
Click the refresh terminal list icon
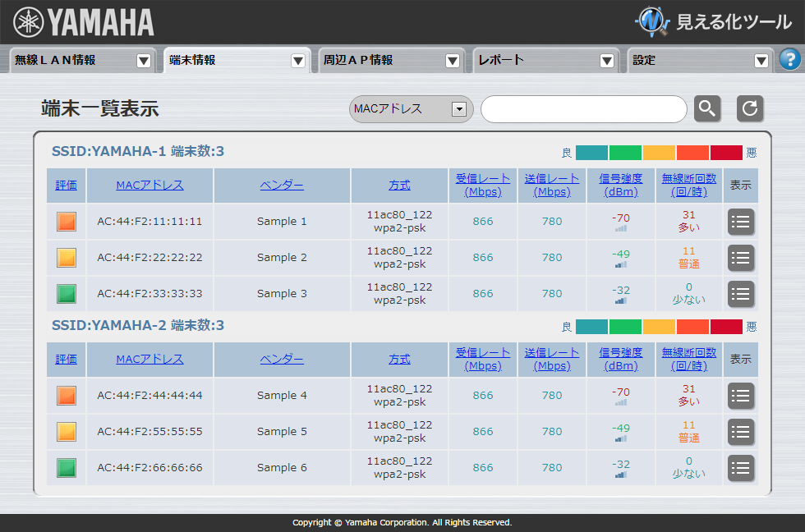750,108
